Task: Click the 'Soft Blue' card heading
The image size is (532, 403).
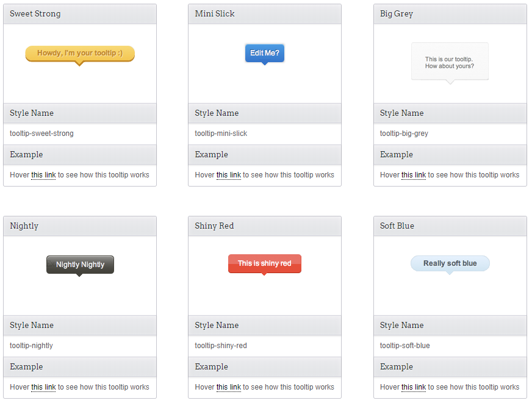Action: [x=450, y=226]
